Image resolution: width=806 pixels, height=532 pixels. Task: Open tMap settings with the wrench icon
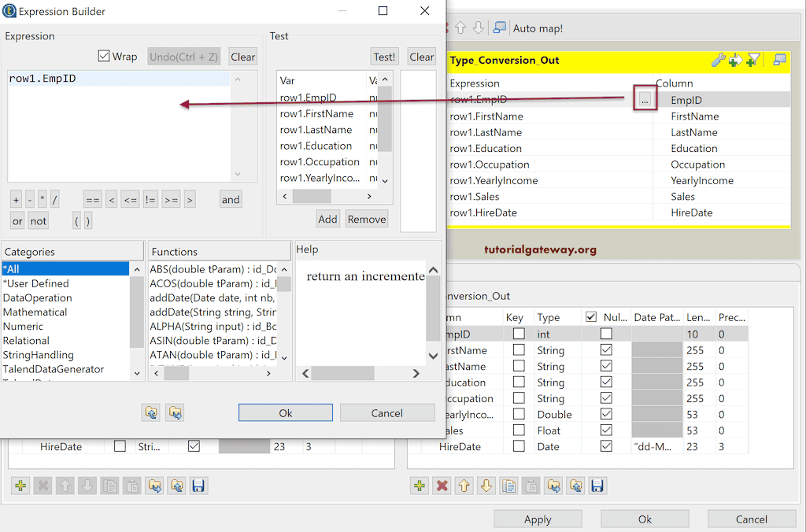click(x=719, y=59)
